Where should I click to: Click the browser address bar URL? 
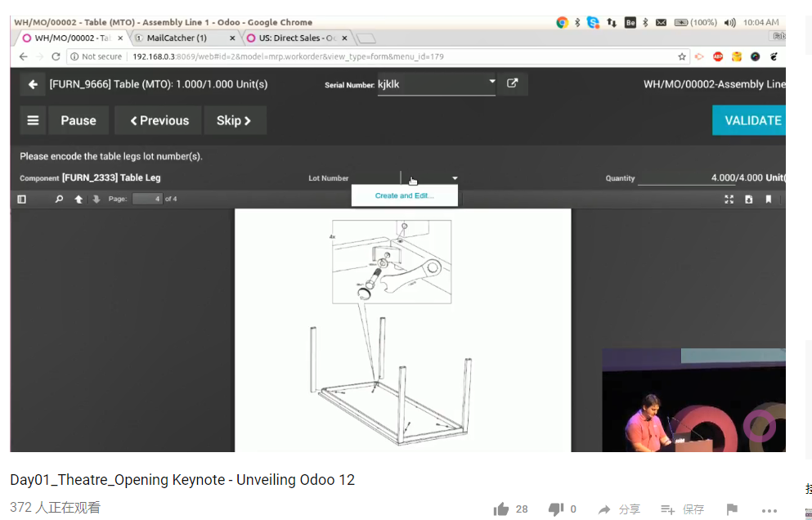click(288, 56)
